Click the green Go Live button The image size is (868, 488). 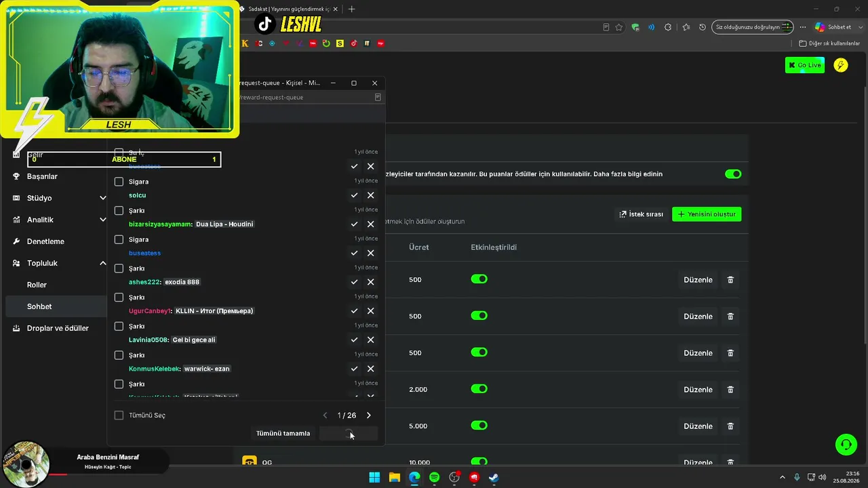[x=805, y=65]
